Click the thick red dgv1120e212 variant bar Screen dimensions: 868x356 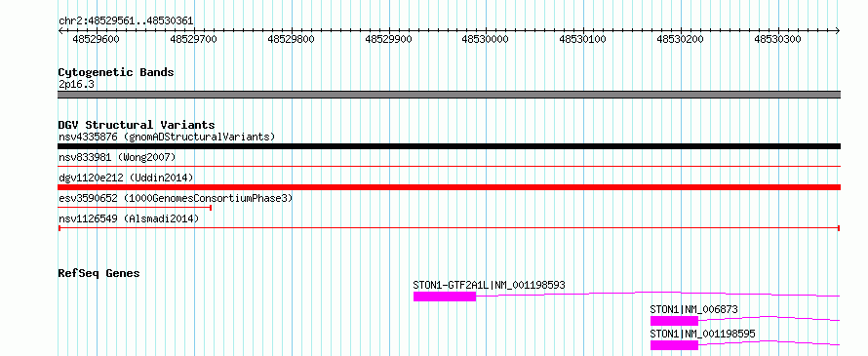tap(449, 187)
